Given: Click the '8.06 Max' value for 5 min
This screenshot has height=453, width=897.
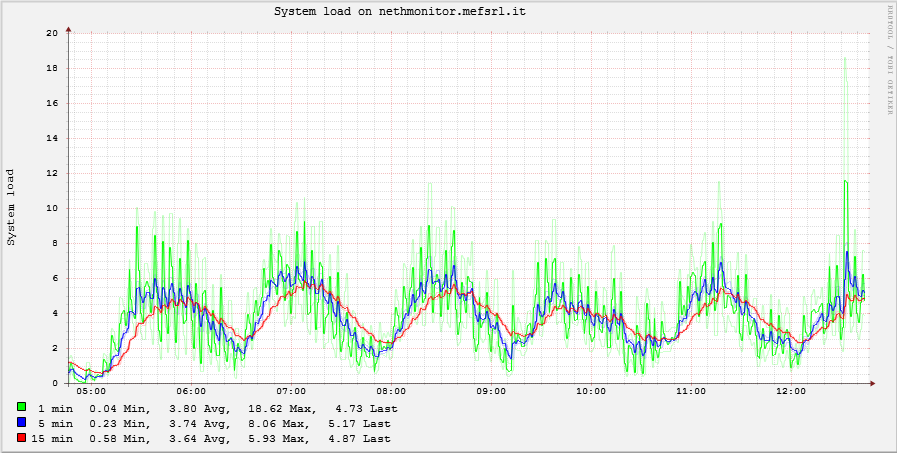Looking at the screenshot, I should pyautogui.click(x=279, y=424).
